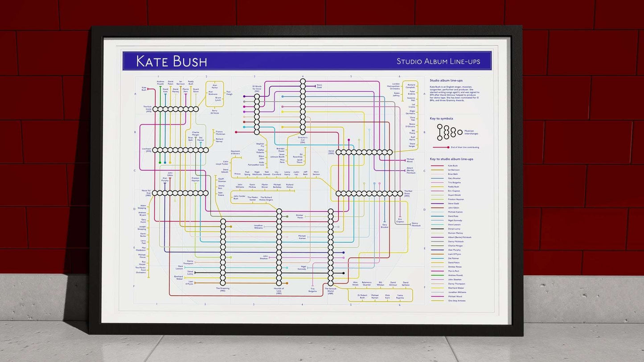Click the Hounds of Love interchange circle column
Screen dimensions: 644x362
pos(279,247)
